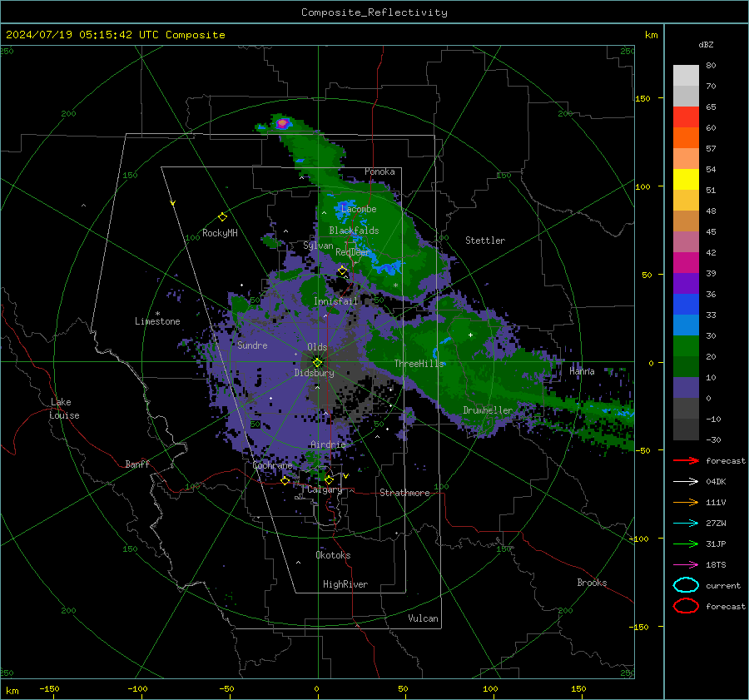Viewport: 749px width, 700px height.
Task: Click the slate-blue swatch between 10 and 0
Action: click(x=686, y=388)
